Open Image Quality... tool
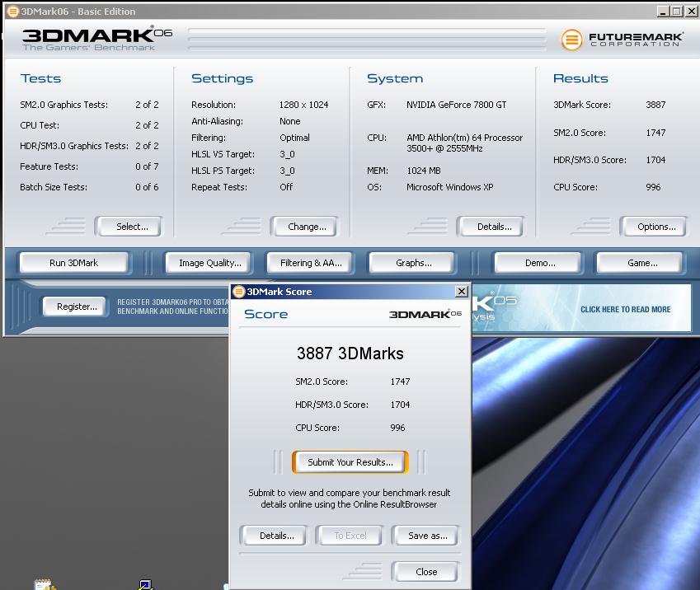Image resolution: width=700 pixels, height=590 pixels. coord(209,263)
